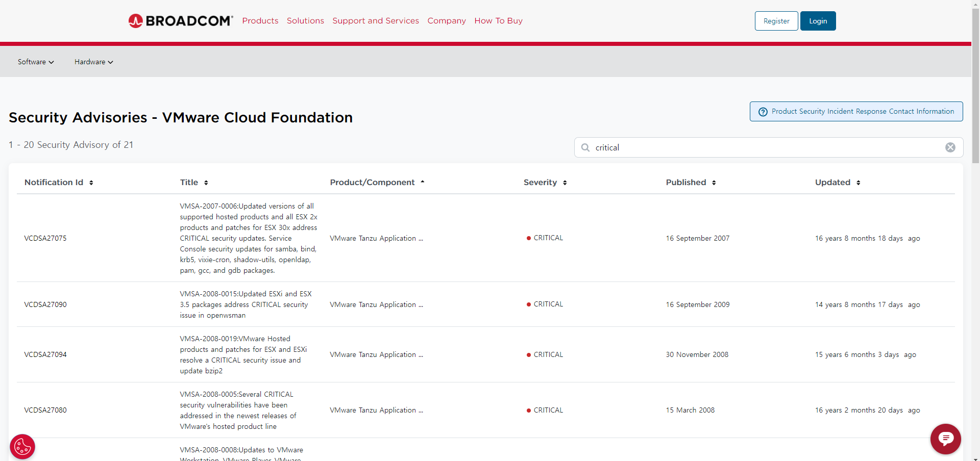This screenshot has height=461, width=980.
Task: Click the VMSA-2008-0015 advisory title
Action: (x=246, y=304)
